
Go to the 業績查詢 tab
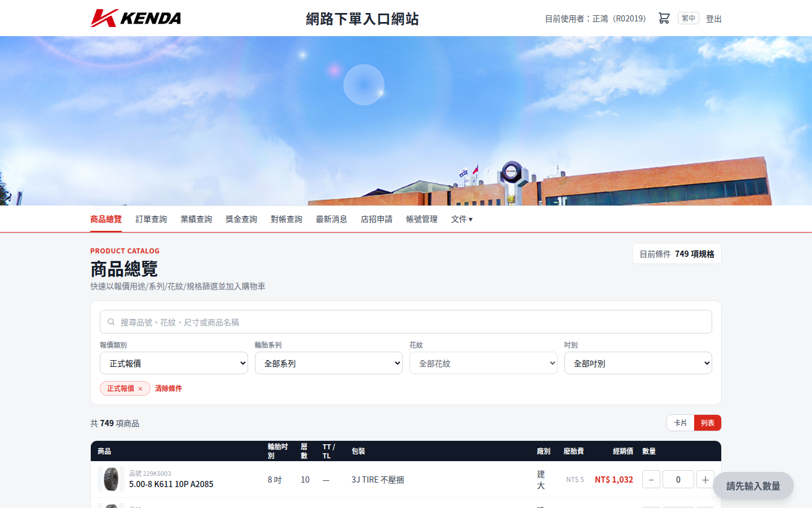coord(196,219)
